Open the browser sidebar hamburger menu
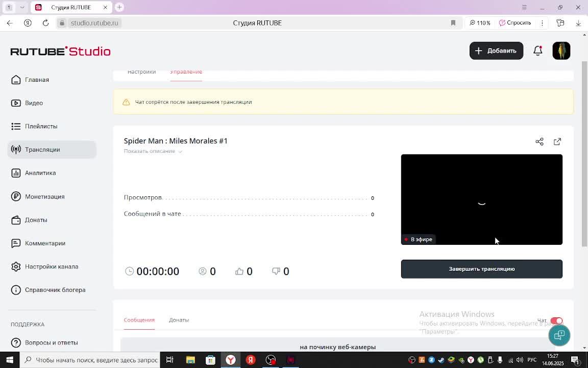 [524, 7]
